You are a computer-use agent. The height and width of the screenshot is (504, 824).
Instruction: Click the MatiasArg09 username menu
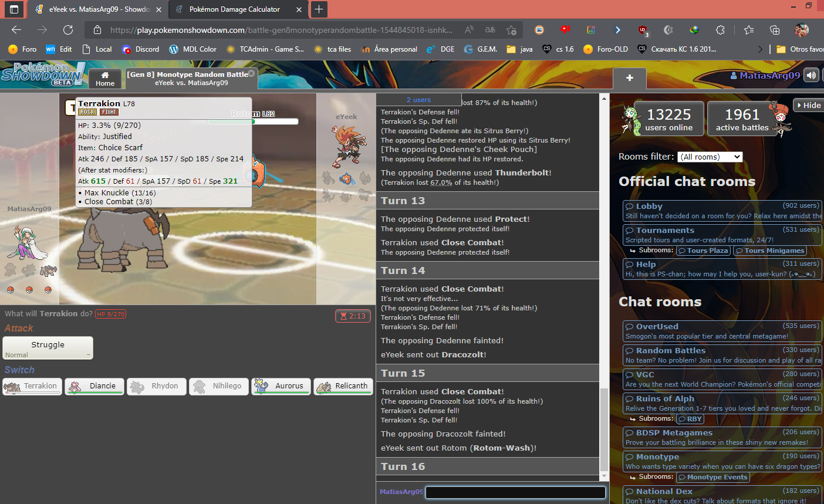point(765,75)
